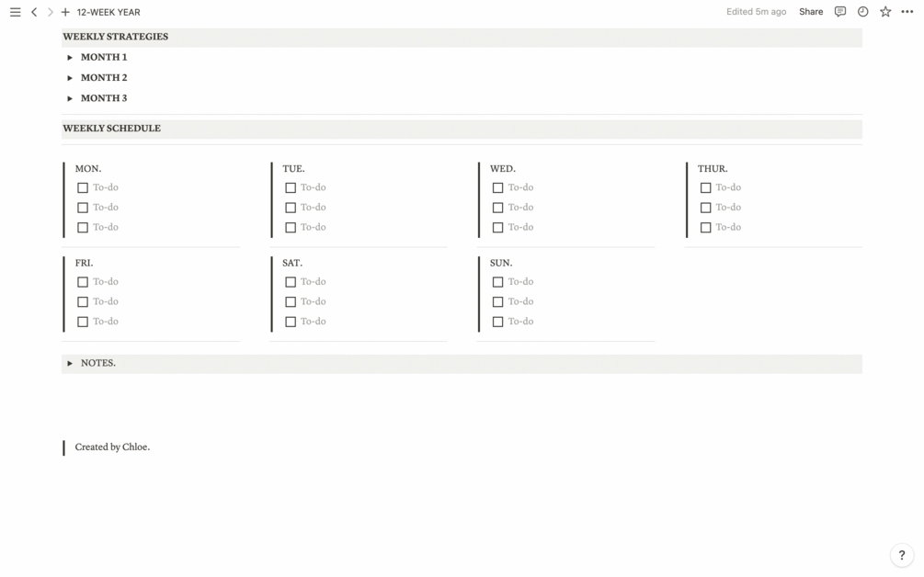The image size is (924, 577).
Task: Open the three-dot more options menu
Action: (x=907, y=12)
